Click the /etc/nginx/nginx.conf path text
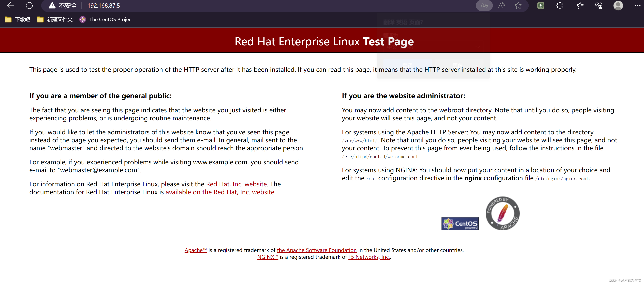This screenshot has width=644, height=284. (x=562, y=179)
